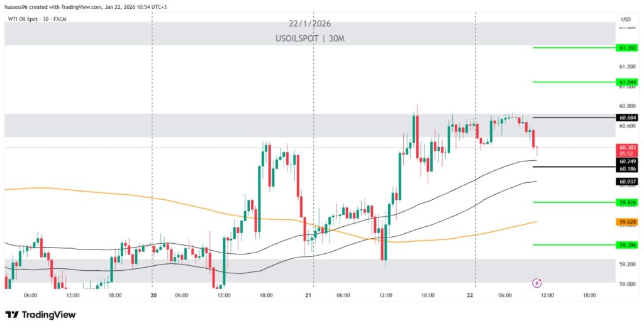Click the TradingView wordmark at the bottom
Image resolution: width=644 pixels, height=328 pixels.
coord(48,314)
